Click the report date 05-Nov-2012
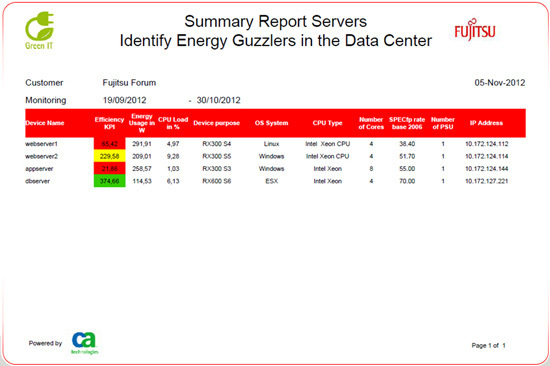 [x=500, y=83]
